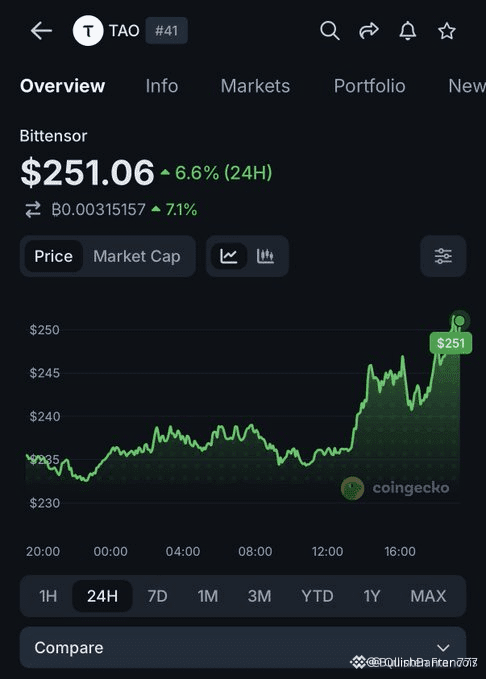Set a price alert via bell icon
Screen dimensions: 486x679
pyautogui.click(x=408, y=31)
